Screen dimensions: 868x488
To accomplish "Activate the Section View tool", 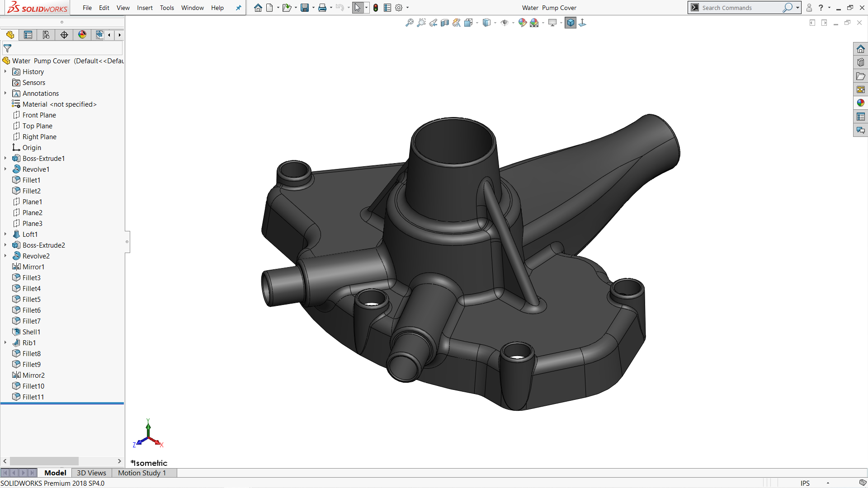I will point(445,23).
